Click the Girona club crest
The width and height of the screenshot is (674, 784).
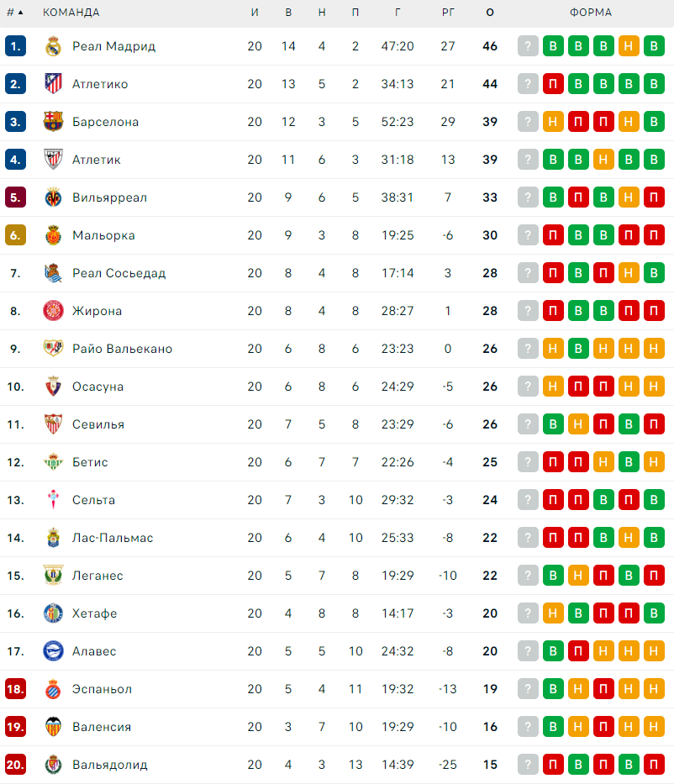pyautogui.click(x=53, y=311)
